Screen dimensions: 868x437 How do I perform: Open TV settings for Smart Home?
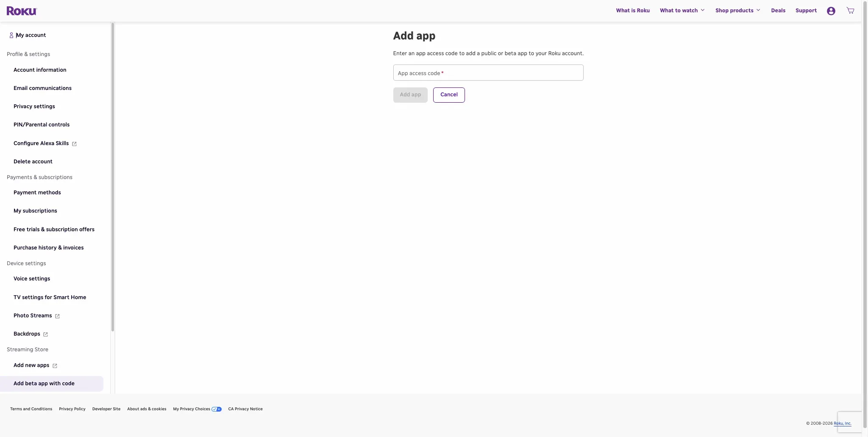click(x=50, y=297)
